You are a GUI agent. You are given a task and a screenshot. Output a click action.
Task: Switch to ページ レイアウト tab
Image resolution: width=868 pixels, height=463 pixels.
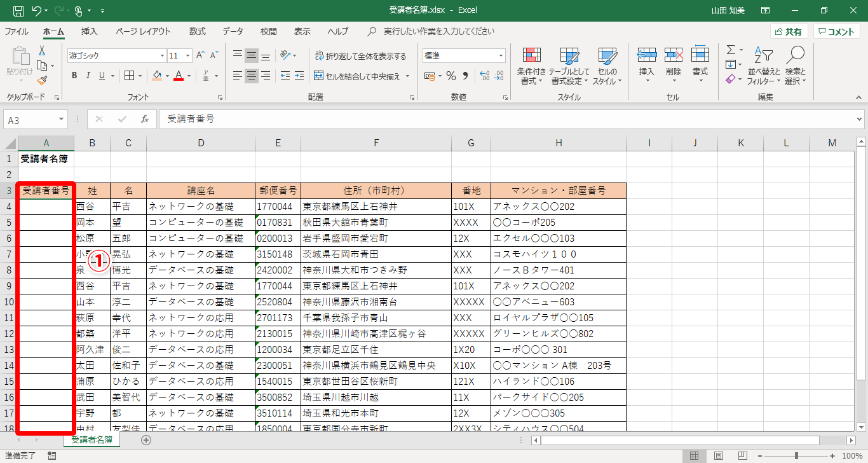143,31
